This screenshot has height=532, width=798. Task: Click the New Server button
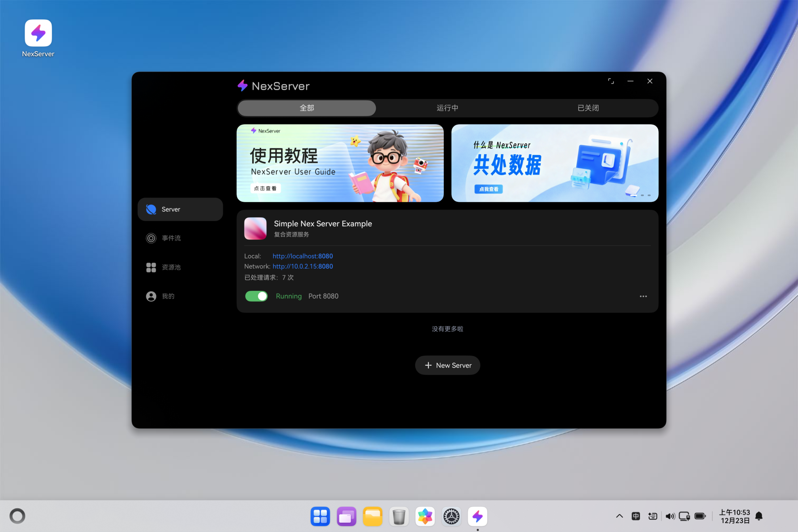(448, 365)
